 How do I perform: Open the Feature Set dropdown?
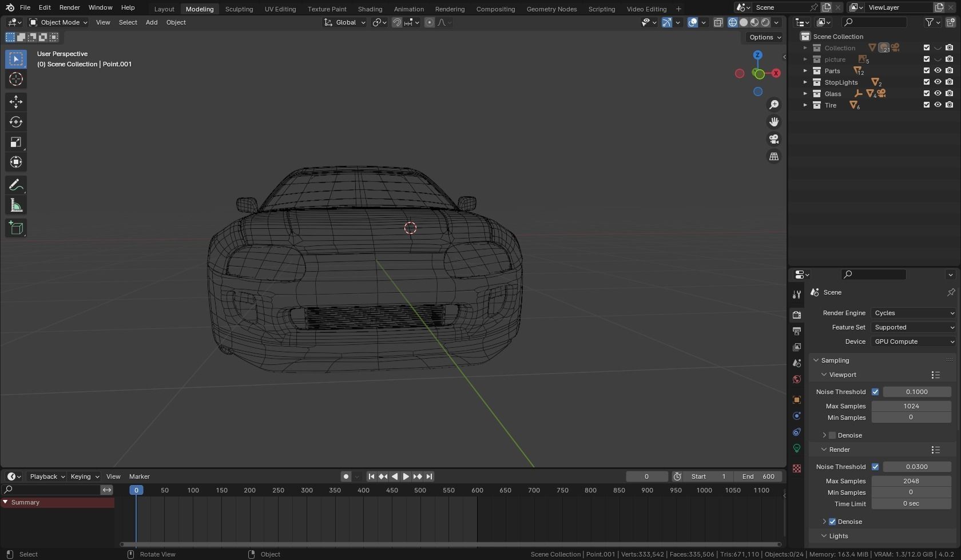[x=914, y=327]
